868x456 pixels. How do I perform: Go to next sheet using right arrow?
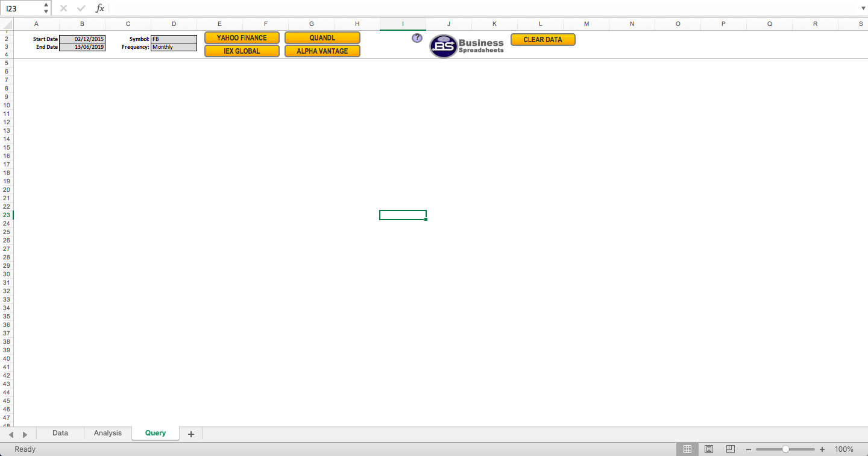click(x=25, y=434)
